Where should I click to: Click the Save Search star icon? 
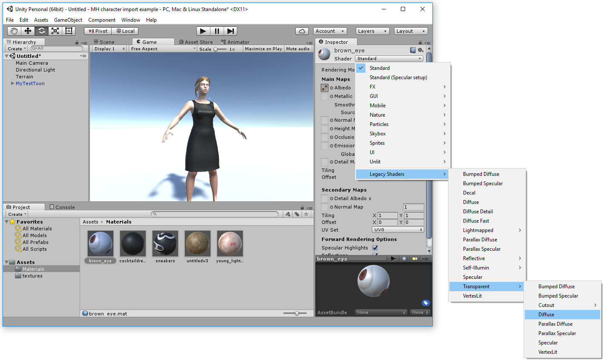point(306,214)
